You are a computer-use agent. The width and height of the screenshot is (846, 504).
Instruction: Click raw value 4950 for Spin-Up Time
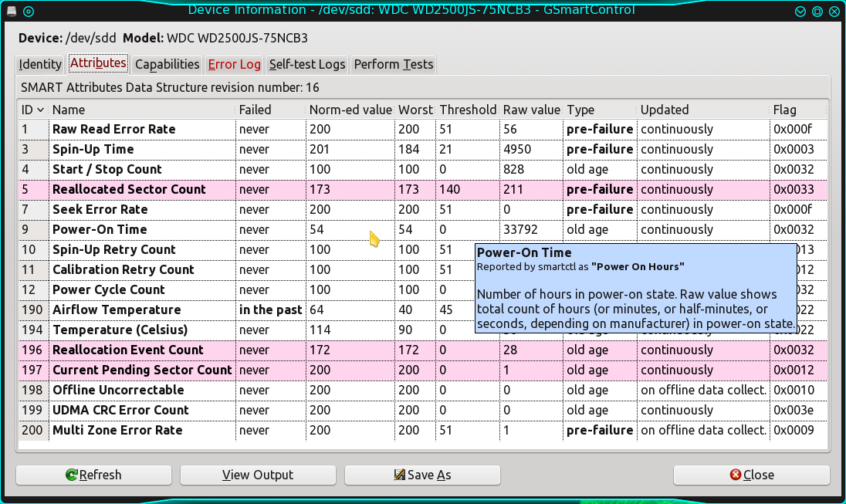pyautogui.click(x=517, y=150)
